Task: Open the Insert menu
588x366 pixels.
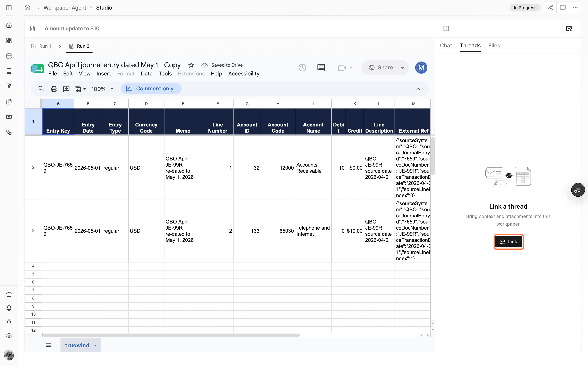Action: click(103, 74)
